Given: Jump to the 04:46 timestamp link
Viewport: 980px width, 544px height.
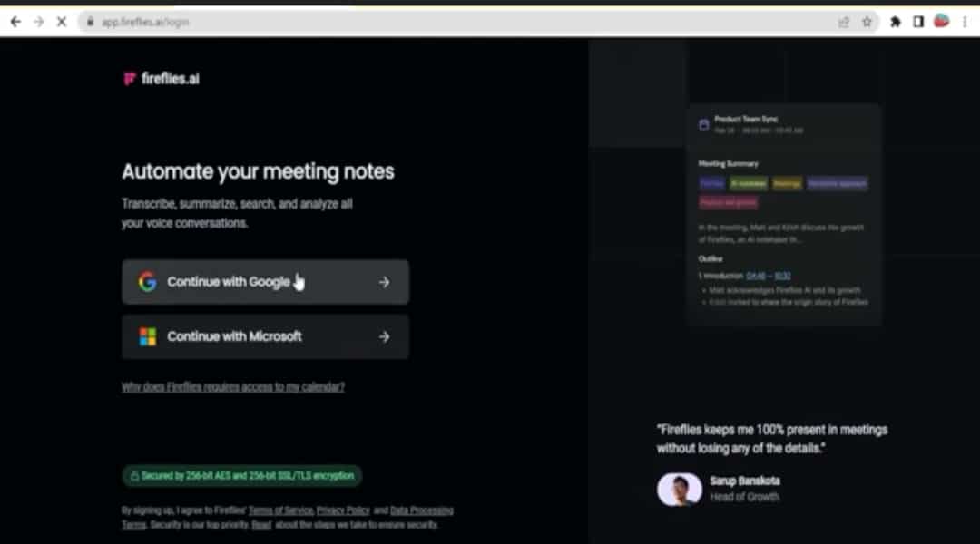Looking at the screenshot, I should point(756,276).
